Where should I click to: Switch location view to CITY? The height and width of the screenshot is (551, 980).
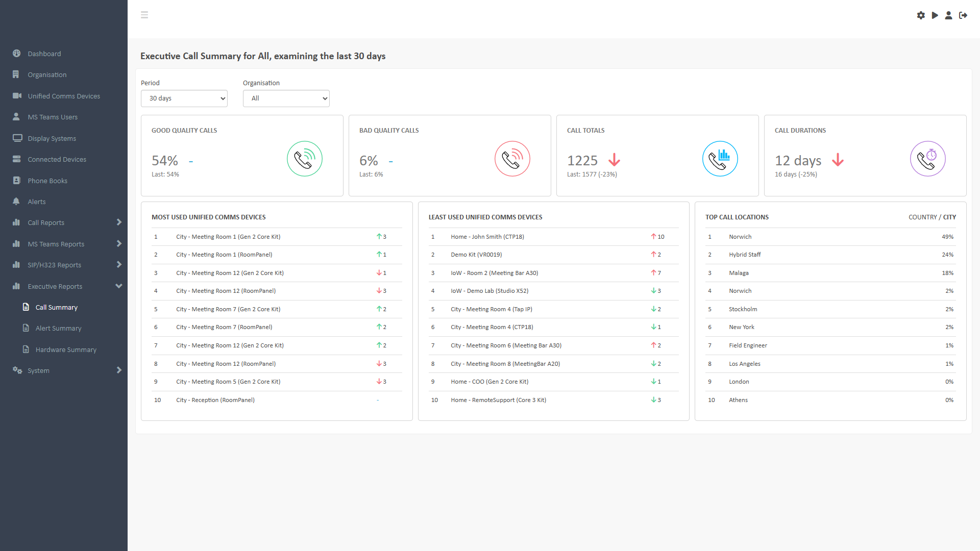pyautogui.click(x=949, y=217)
